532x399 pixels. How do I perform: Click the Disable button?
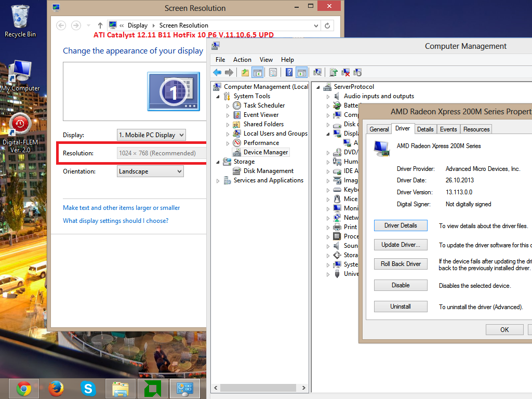401,285
